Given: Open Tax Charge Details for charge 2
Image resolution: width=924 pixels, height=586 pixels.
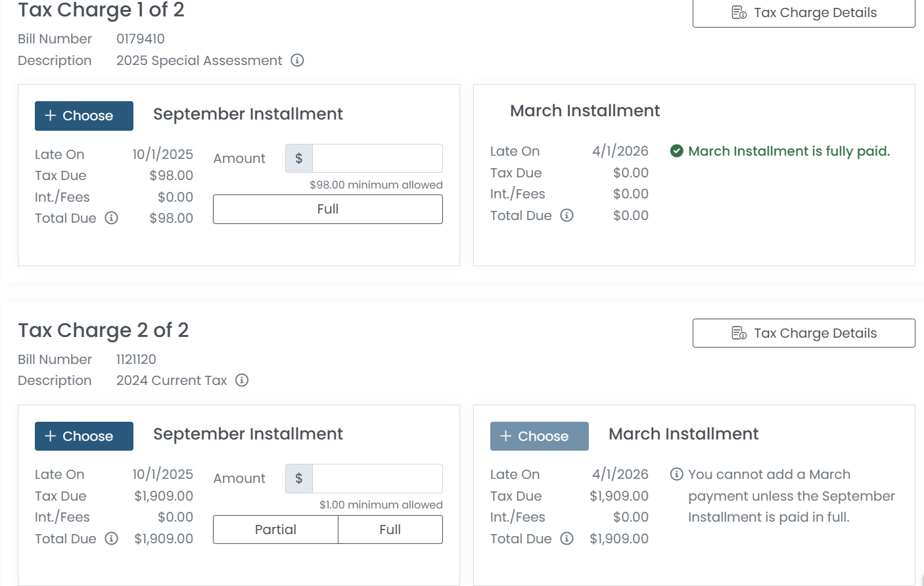Looking at the screenshot, I should pyautogui.click(x=803, y=333).
